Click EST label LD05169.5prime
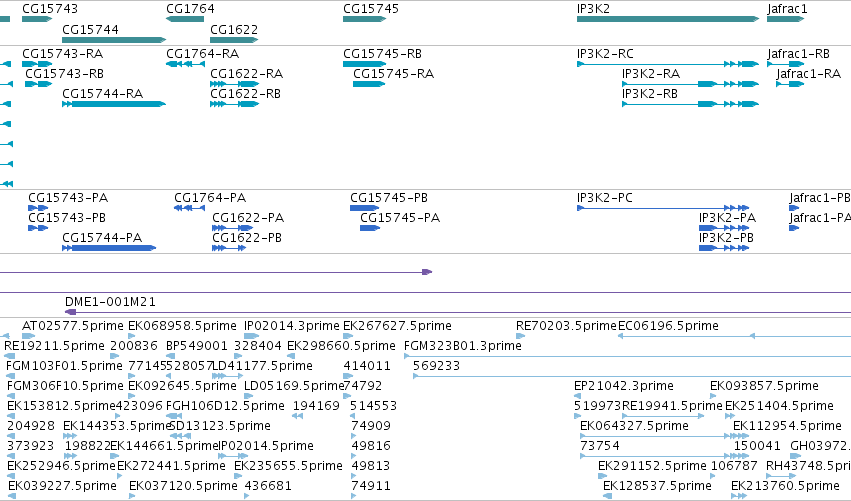 pos(294,386)
